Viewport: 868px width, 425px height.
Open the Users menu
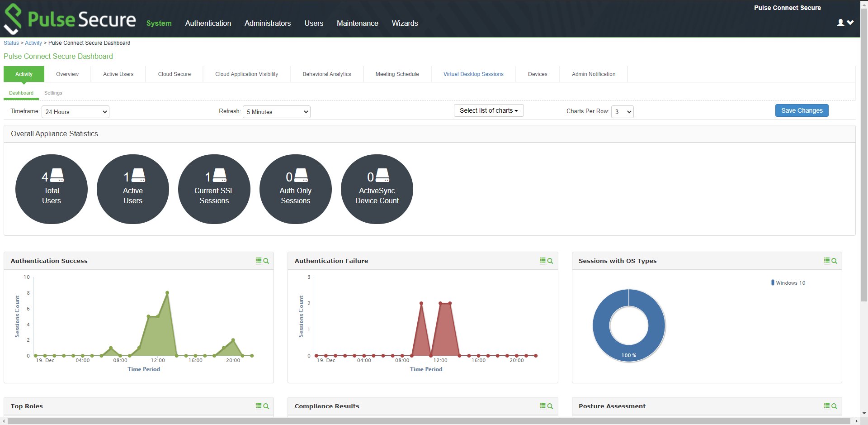(314, 23)
